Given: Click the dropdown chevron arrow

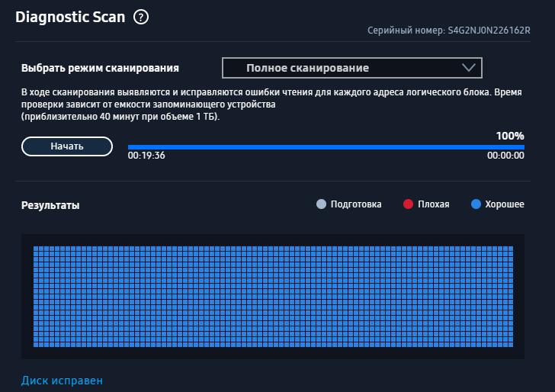Looking at the screenshot, I should [469, 67].
